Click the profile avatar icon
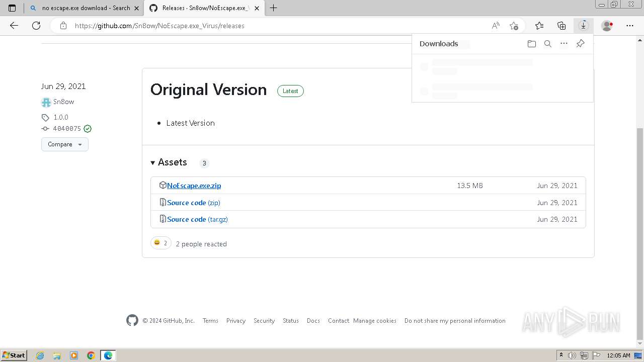Image resolution: width=644 pixels, height=362 pixels. [607, 26]
